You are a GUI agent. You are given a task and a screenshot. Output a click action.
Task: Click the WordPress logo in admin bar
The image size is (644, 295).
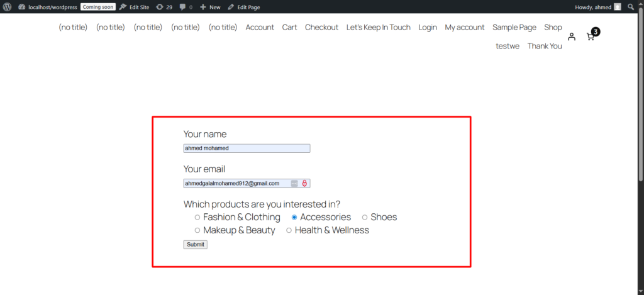(x=8, y=7)
